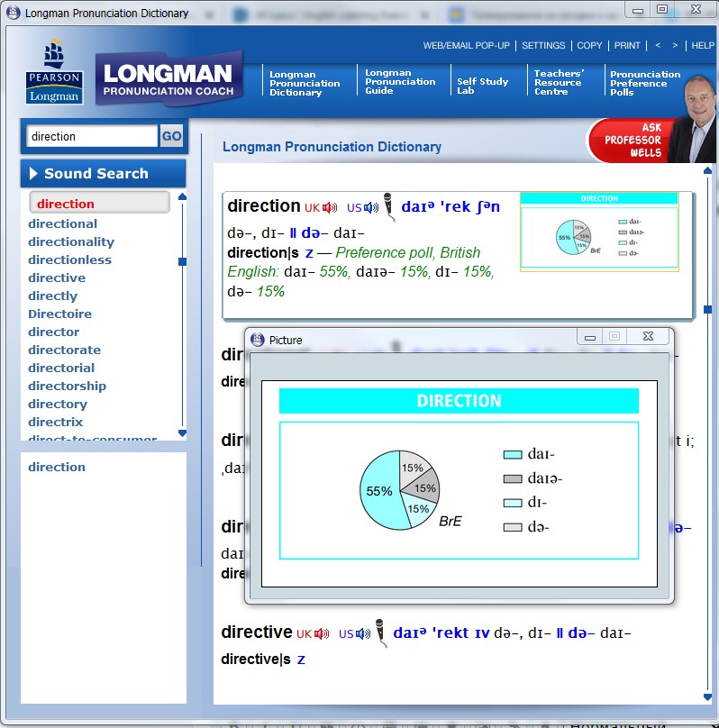Click microphone icon beside direction entry

(387, 206)
